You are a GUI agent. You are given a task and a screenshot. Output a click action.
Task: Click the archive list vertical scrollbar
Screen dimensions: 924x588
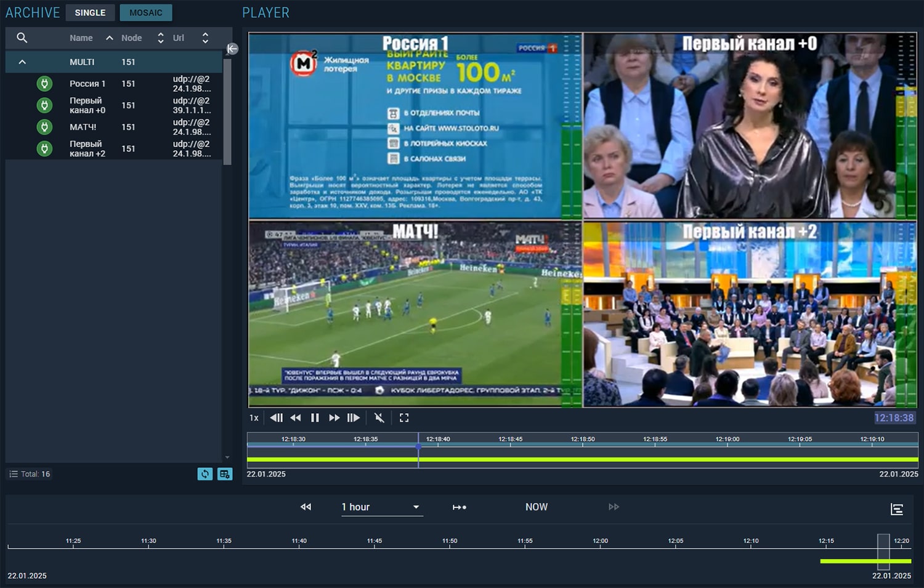pyautogui.click(x=227, y=112)
